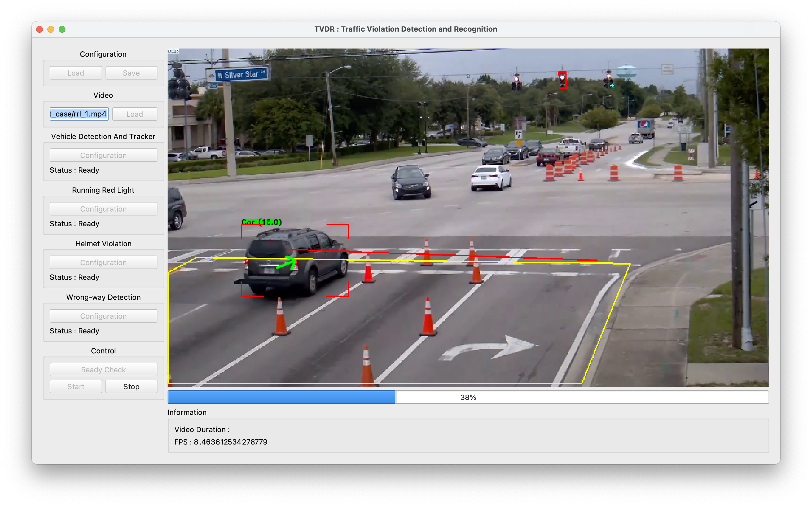Screen dimensions: 812x506
Task: Click the video file path field
Action: click(x=79, y=114)
